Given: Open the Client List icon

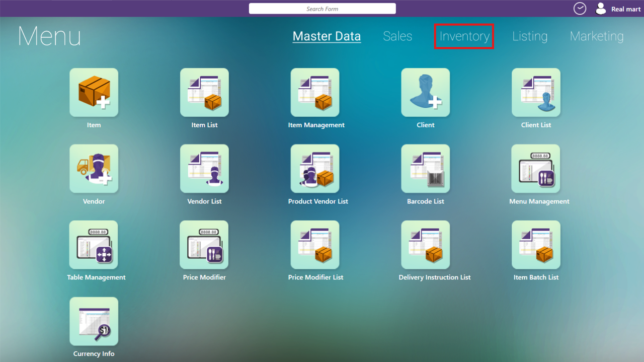Looking at the screenshot, I should [x=536, y=93].
